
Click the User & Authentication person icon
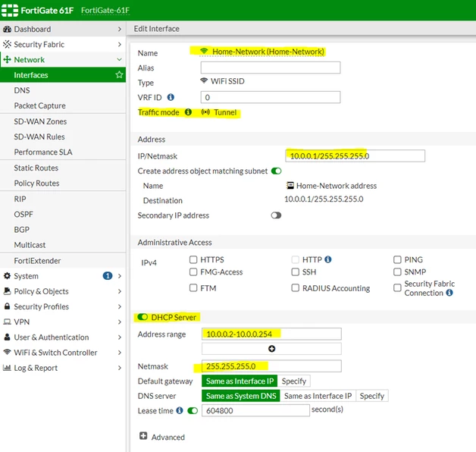tap(7, 337)
